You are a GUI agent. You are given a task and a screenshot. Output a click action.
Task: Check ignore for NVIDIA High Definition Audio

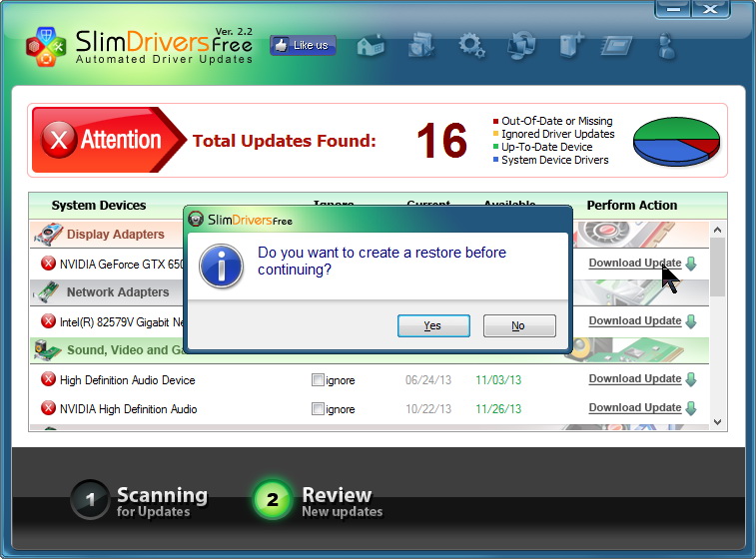318,409
